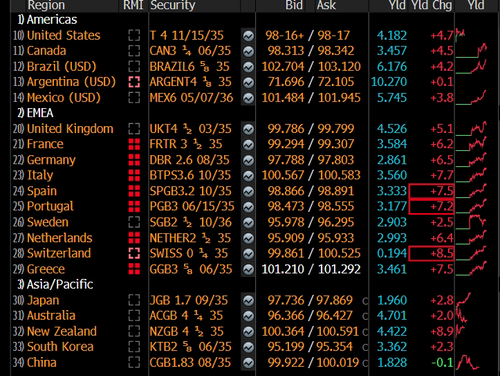The height and width of the screenshot is (376, 500).
Task: Open chart icon for ACGB 4 35
Action: [248, 316]
